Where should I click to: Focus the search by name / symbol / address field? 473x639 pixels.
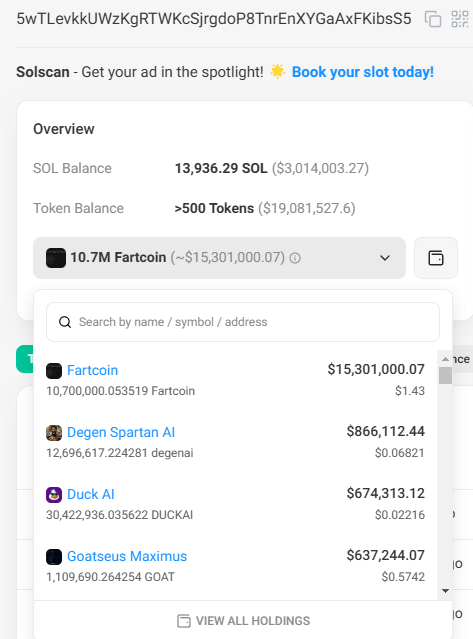pyautogui.click(x=243, y=322)
